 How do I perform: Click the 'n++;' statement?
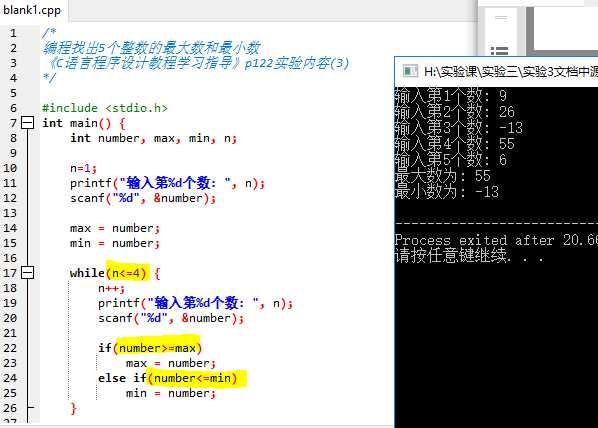click(x=111, y=288)
